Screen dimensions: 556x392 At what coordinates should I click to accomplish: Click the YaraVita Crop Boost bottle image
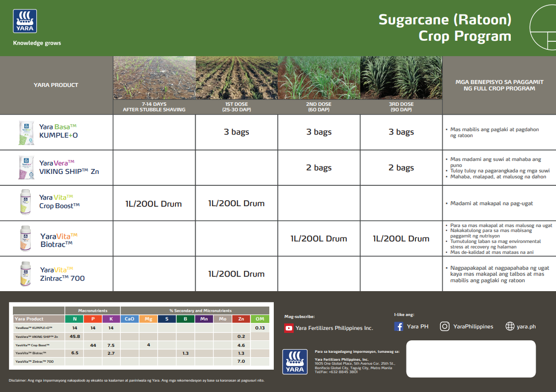coord(25,202)
